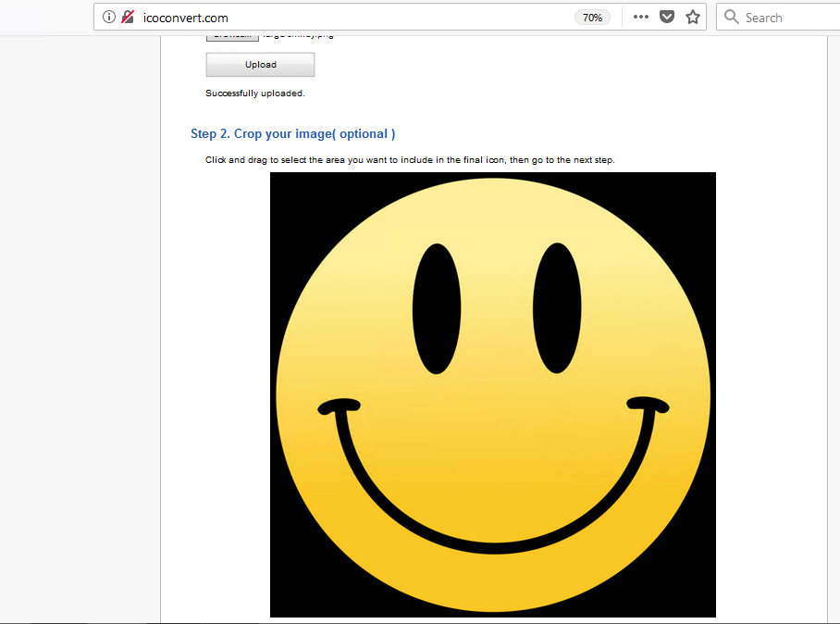Click the uploaded PNG file name
Viewport: 840px width, 624px height.
pyautogui.click(x=298, y=37)
